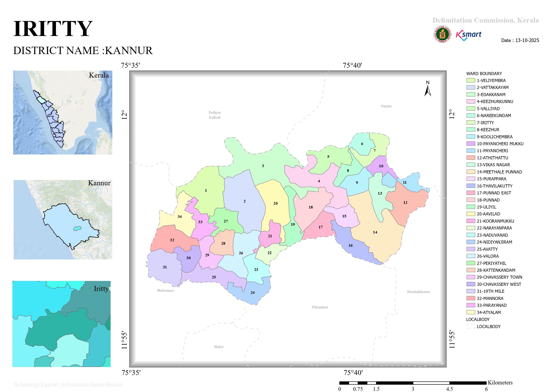Image resolution: width=555 pixels, height=392 pixels.
Task: Click ward 1 on the main map
Action: click(206, 190)
